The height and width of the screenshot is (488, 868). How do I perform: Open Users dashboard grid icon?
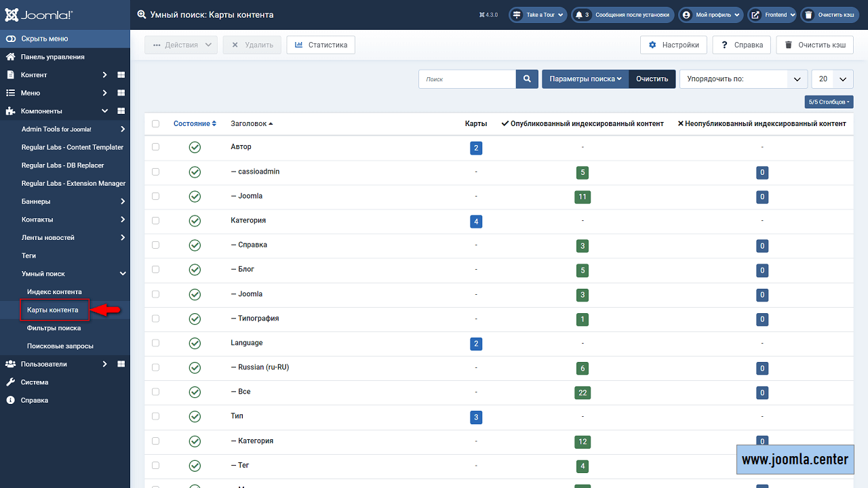[121, 364]
